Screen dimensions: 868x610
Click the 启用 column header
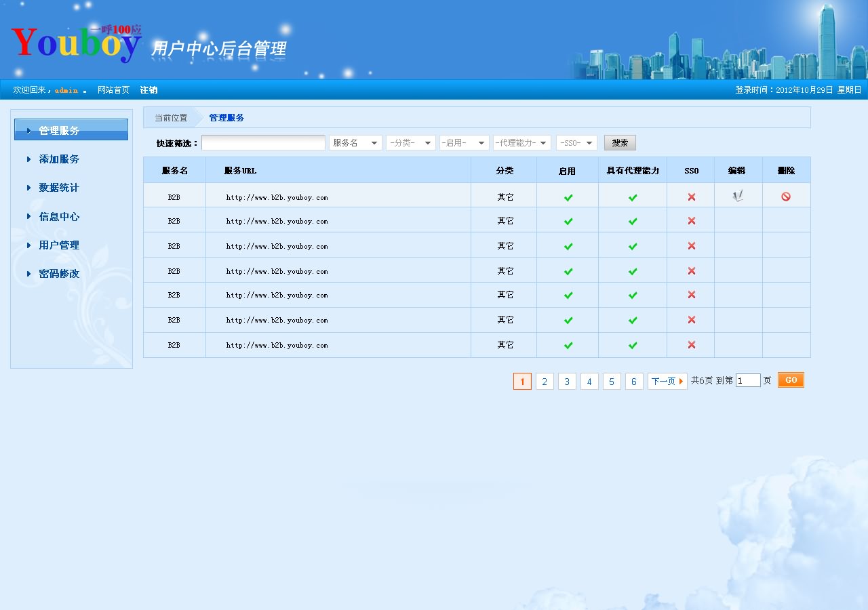[567, 171]
